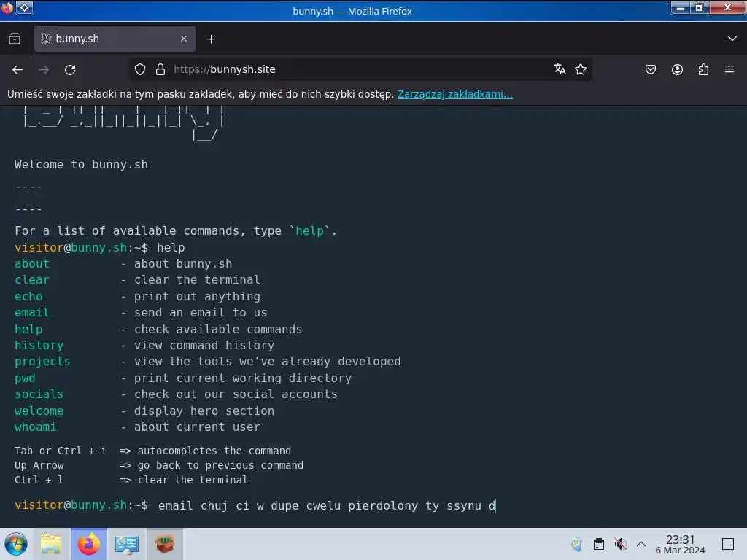Select the Firefox taskbar icon
The height and width of the screenshot is (560, 747).
point(89,544)
